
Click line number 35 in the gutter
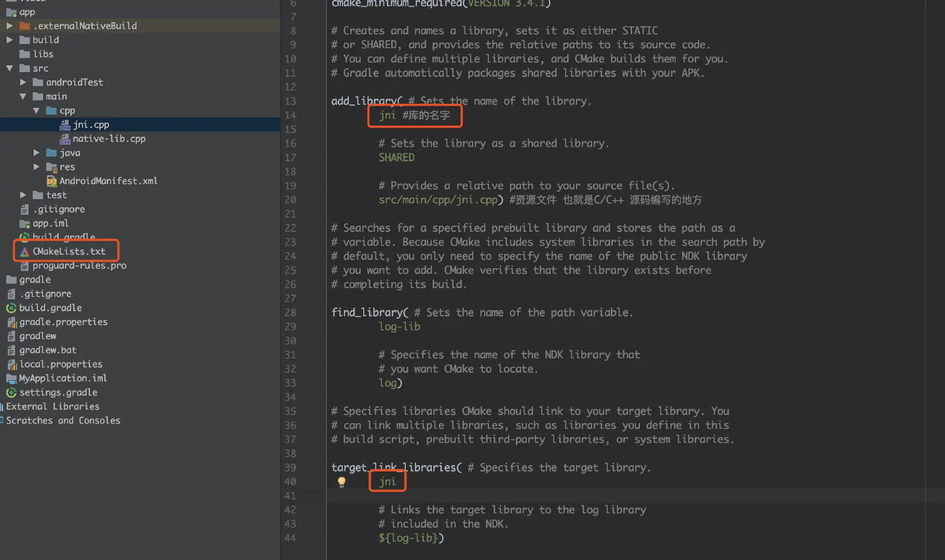(290, 411)
